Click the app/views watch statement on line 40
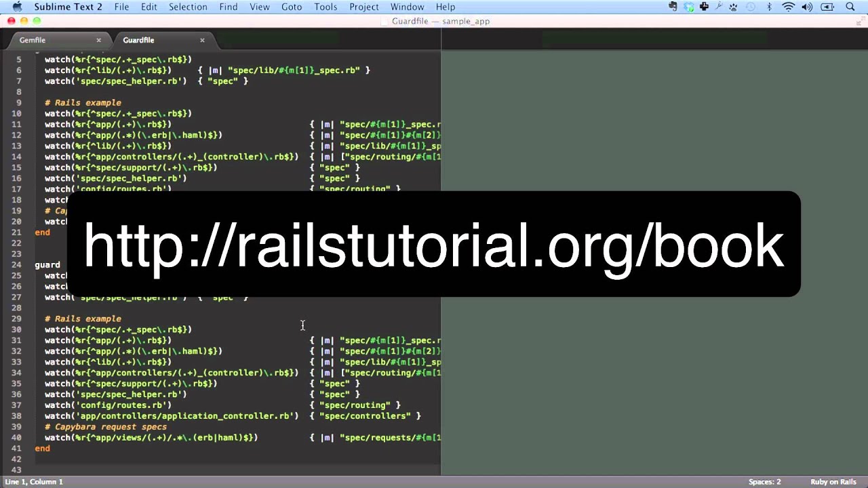Screen dimensions: 868x488 (x=151, y=438)
